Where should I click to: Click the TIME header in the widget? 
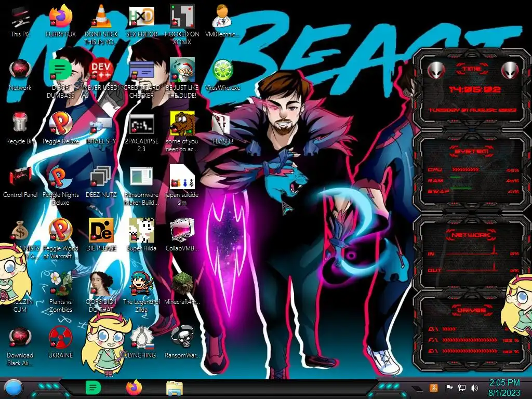coord(472,69)
